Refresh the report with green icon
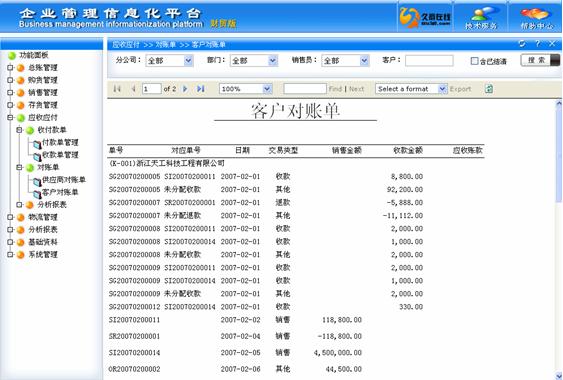 point(489,89)
